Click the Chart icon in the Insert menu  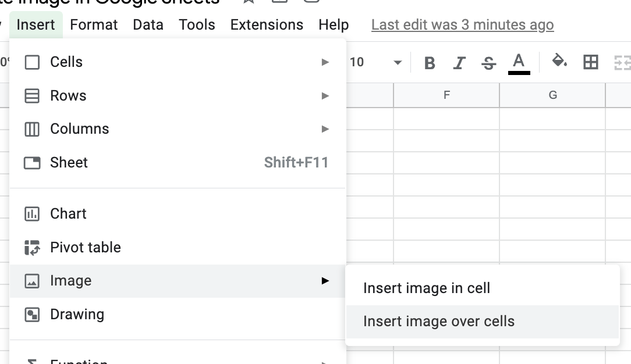(32, 214)
